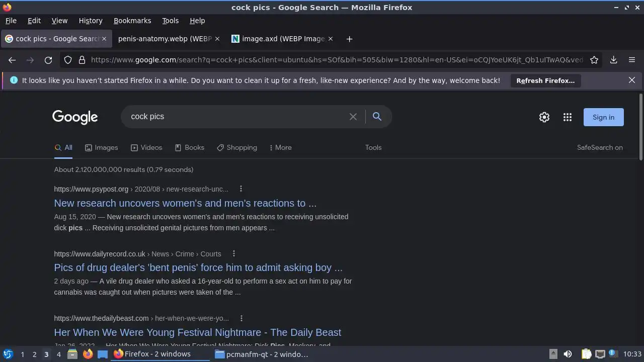
Task: Open the search Tools options
Action: tap(373, 147)
